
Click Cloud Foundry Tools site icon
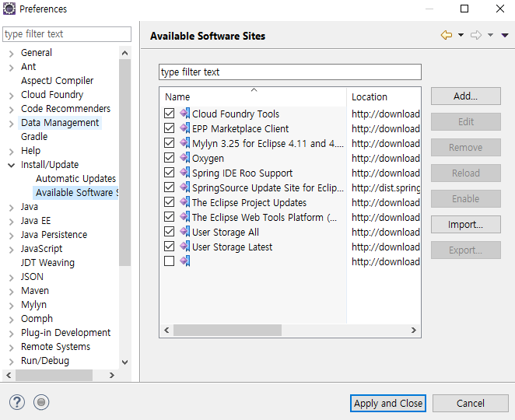click(x=185, y=114)
